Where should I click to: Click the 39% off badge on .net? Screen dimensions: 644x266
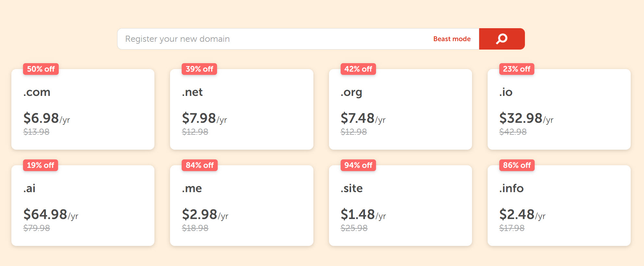coord(199,69)
